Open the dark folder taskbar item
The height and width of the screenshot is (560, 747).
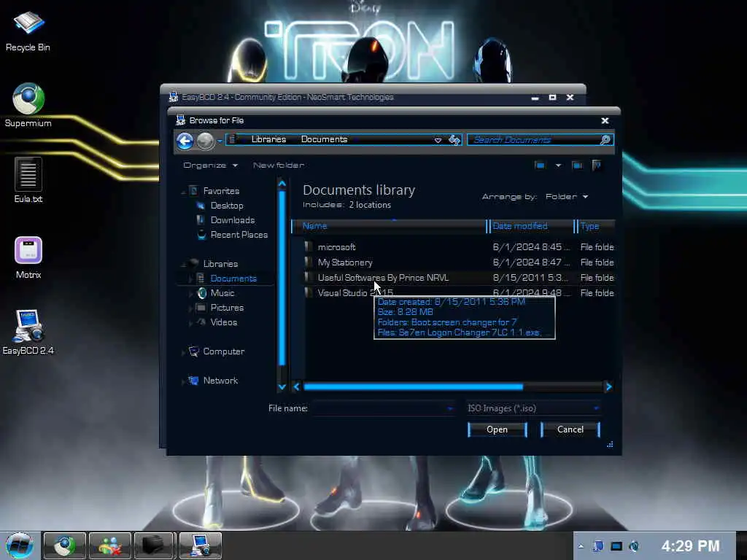tap(154, 545)
